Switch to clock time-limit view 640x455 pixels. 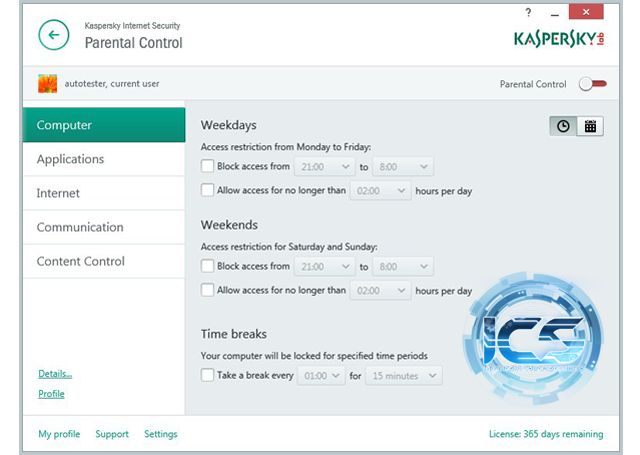tap(563, 126)
